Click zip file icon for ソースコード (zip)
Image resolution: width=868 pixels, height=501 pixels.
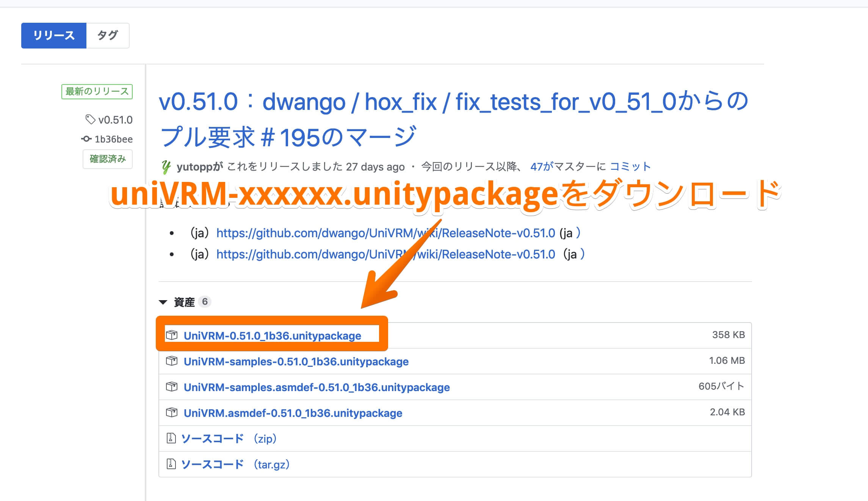tap(171, 438)
